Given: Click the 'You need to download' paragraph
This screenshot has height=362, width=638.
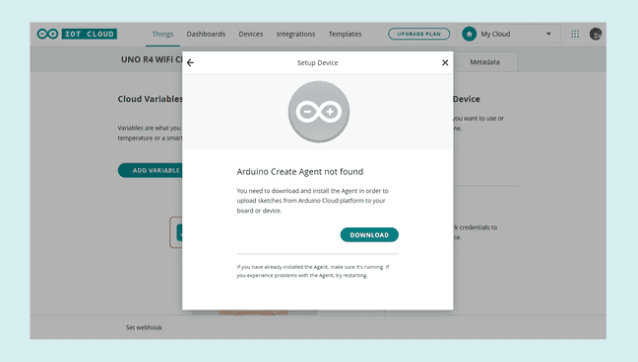Looking at the screenshot, I should coord(312,201).
